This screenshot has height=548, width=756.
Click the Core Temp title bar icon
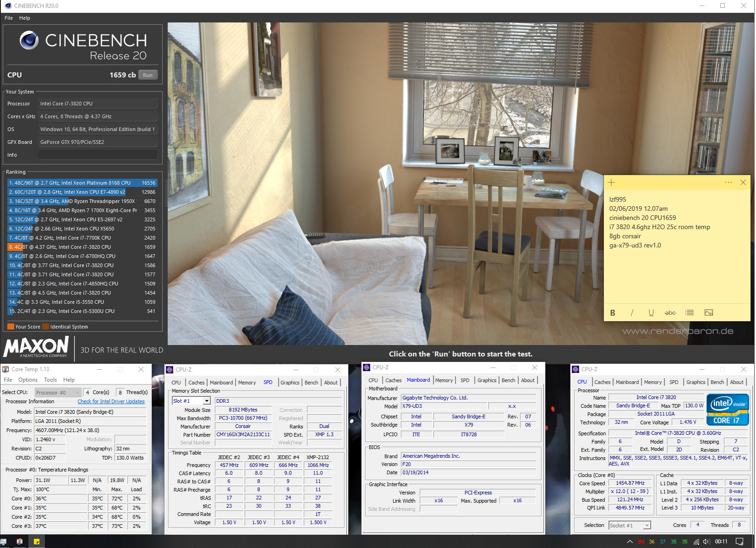[x=5, y=369]
